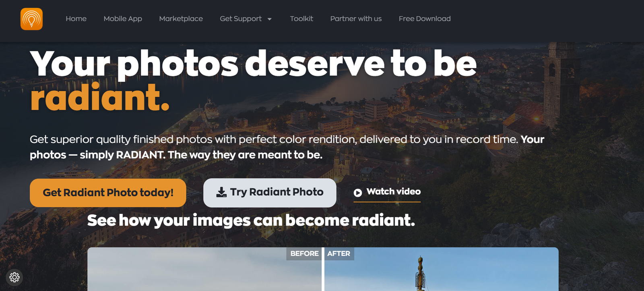The image size is (644, 291).
Task: Open the Get Support menu
Action: click(x=241, y=19)
